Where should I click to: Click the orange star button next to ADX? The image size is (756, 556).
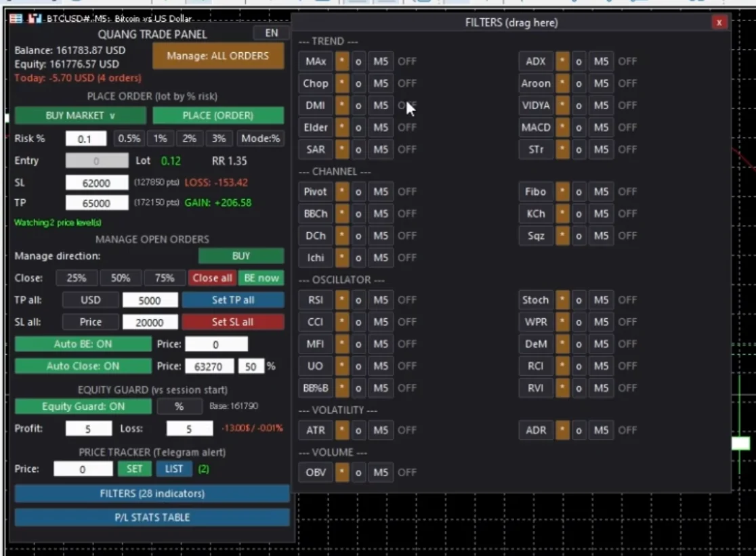click(x=562, y=61)
